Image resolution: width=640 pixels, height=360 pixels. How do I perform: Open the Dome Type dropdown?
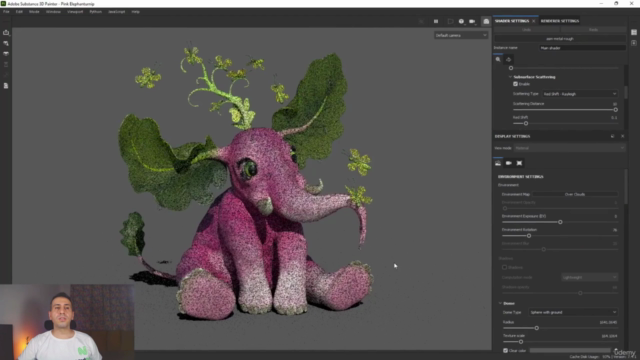click(573, 313)
